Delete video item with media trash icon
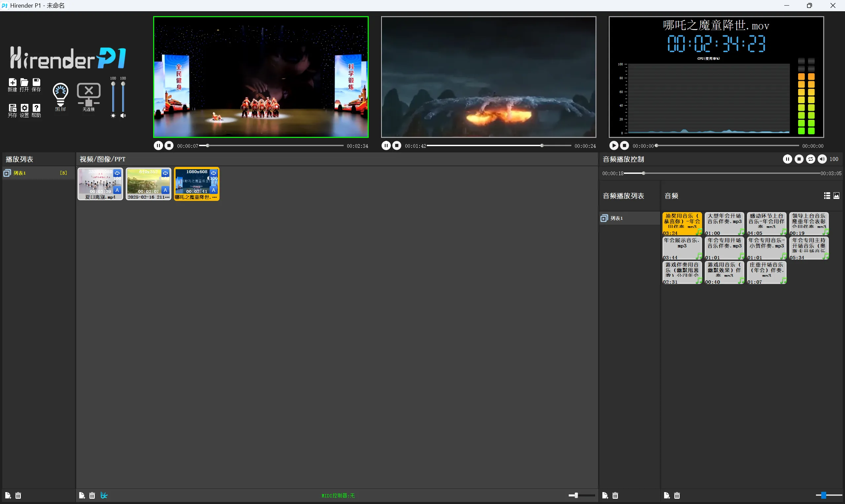Viewport: 845px width, 504px height. click(92, 495)
